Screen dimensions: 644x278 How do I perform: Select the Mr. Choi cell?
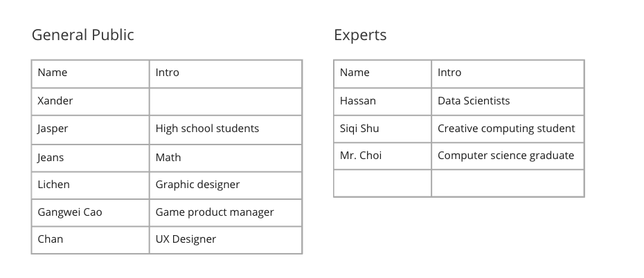point(382,156)
